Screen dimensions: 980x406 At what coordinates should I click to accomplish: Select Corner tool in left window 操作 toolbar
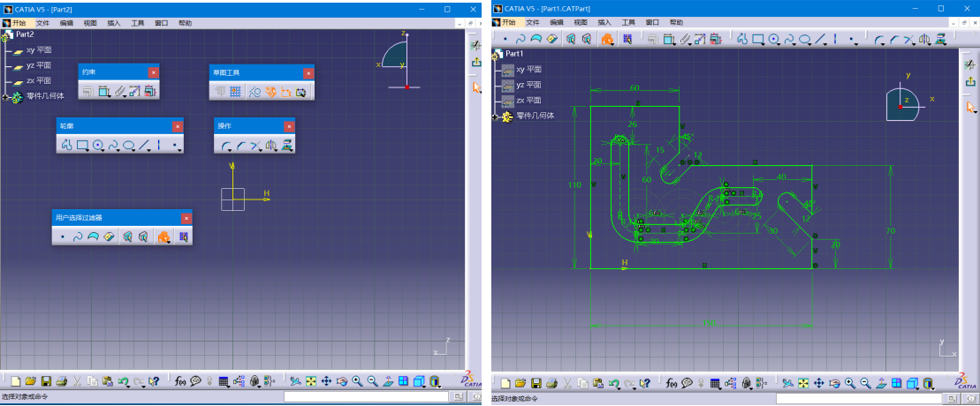tap(225, 146)
